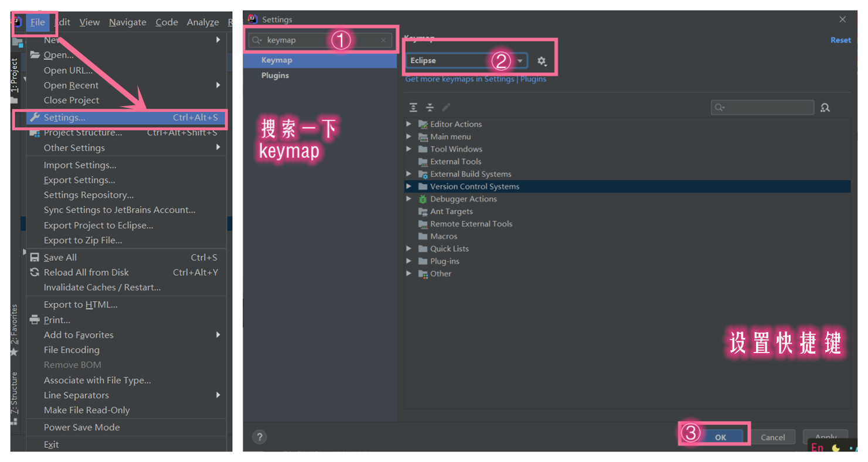
Task: Select External Tools row
Action: (627, 162)
